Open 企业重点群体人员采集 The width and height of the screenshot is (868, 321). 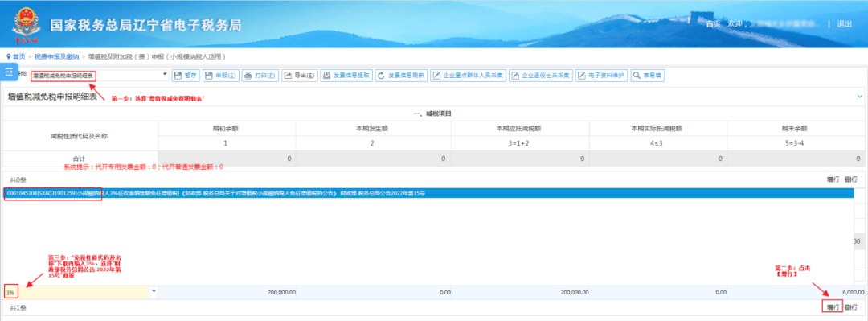coord(469,76)
